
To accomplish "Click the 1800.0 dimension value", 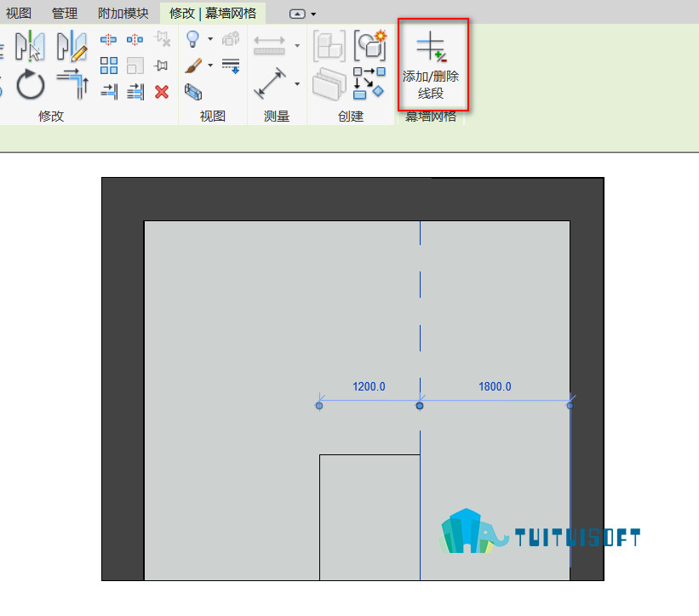I will [495, 386].
